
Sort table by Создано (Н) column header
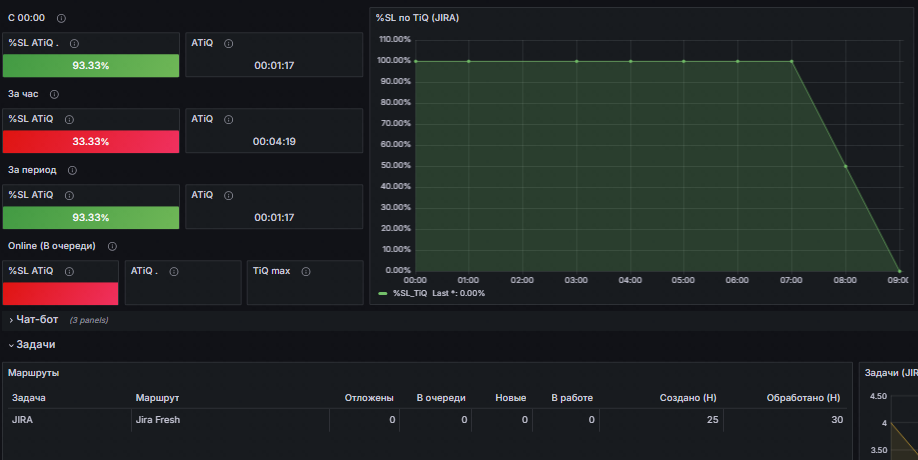tap(688, 398)
